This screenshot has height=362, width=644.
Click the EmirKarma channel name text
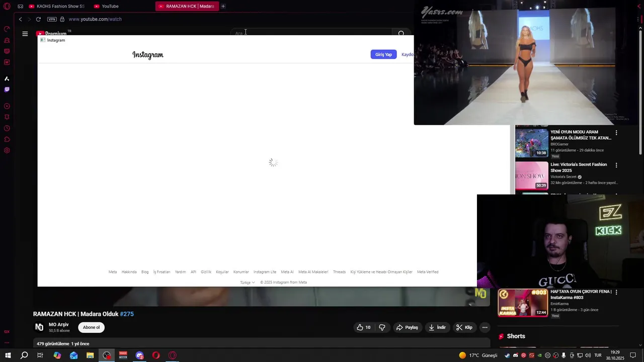point(559,304)
